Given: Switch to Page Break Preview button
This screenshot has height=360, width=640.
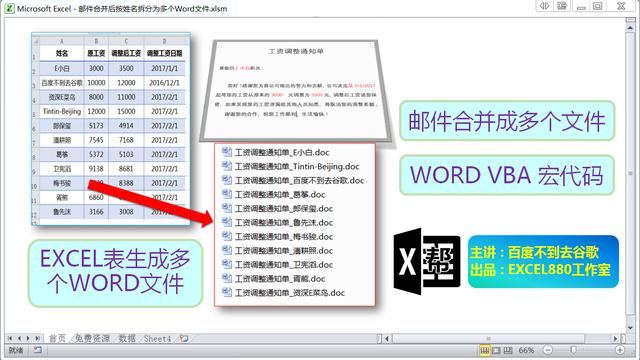Looking at the screenshot, I should pyautogui.click(x=508, y=350).
